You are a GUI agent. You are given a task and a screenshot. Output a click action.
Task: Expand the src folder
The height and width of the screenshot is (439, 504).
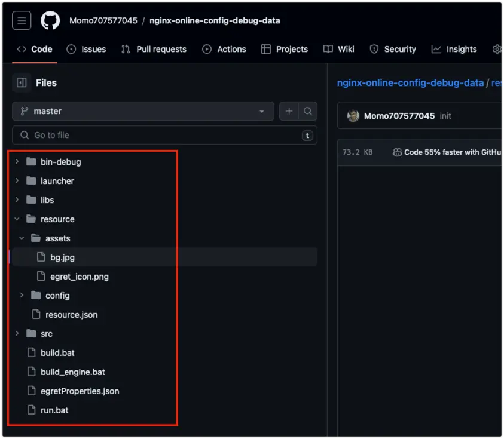[x=17, y=334]
